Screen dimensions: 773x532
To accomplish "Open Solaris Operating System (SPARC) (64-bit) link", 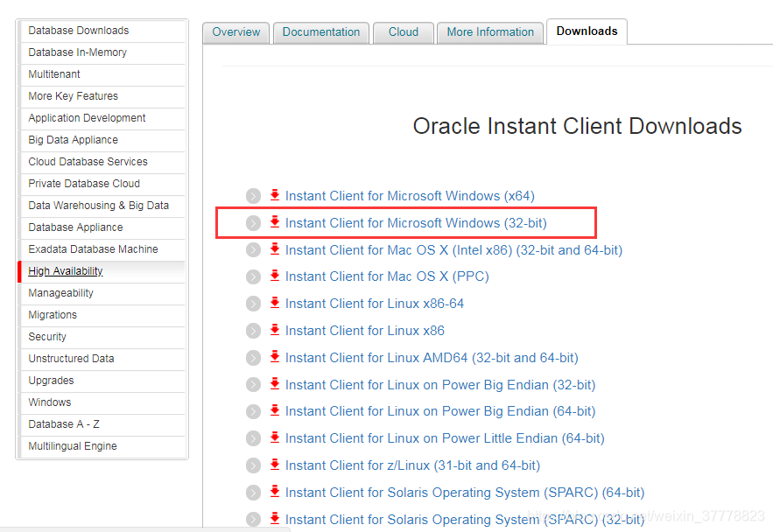I will pos(465,493).
